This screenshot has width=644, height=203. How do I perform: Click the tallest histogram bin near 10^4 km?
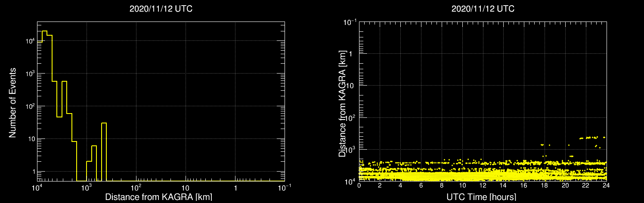pyautogui.click(x=44, y=106)
